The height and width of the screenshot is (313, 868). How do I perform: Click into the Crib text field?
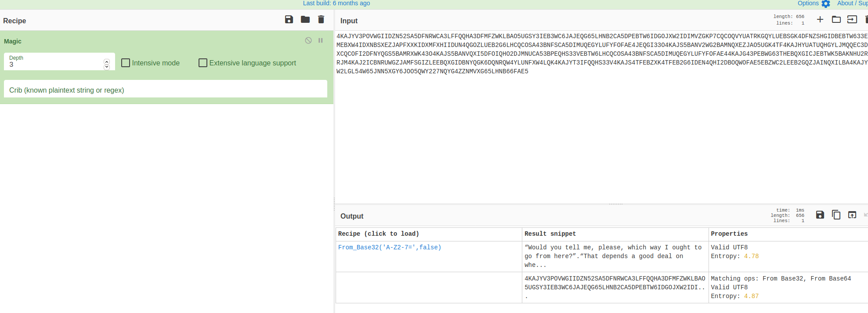(x=166, y=90)
